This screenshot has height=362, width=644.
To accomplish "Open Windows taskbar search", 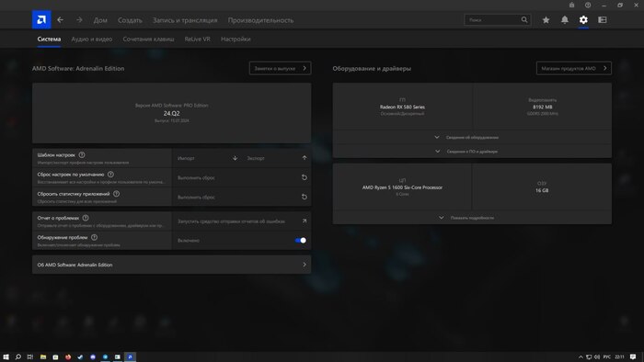I will (x=18, y=356).
